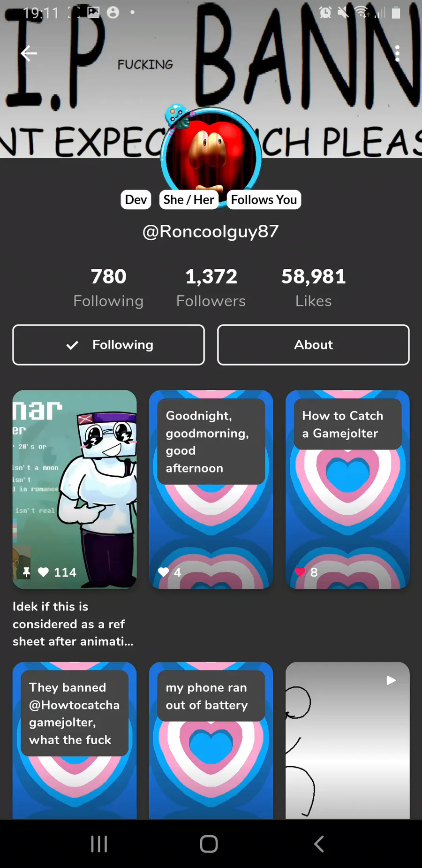The width and height of the screenshot is (422, 868).
Task: View the 780 Following list
Action: (108, 287)
